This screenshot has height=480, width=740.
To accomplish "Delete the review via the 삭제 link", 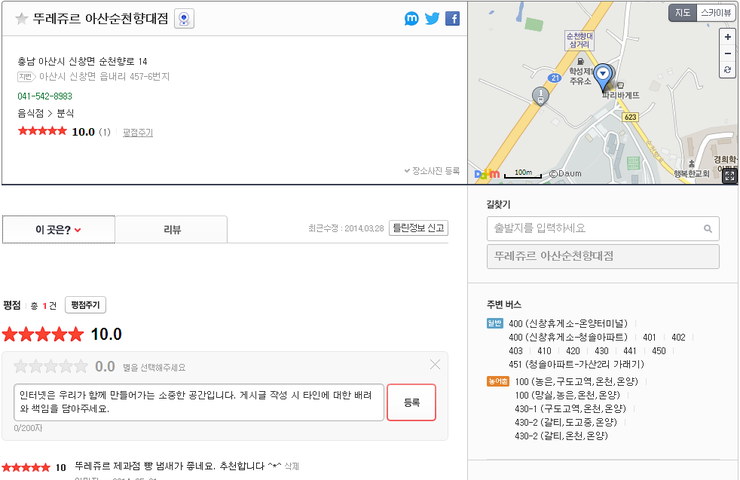I will [292, 466].
